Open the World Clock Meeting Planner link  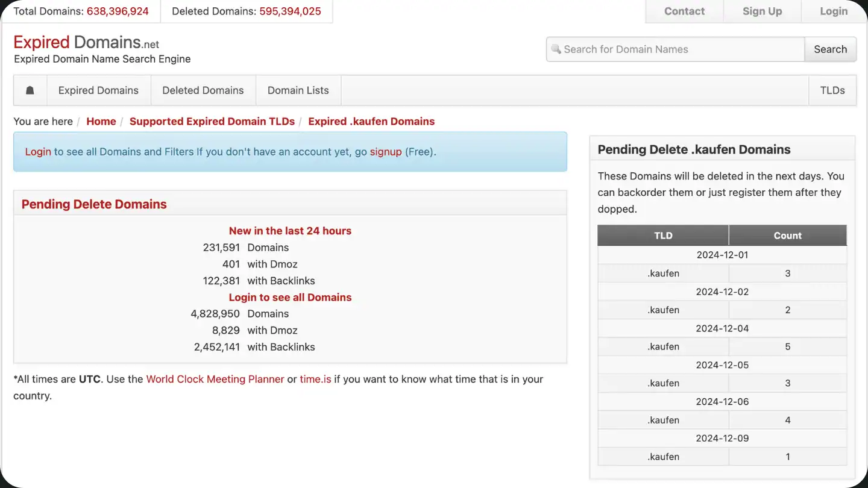(x=215, y=379)
